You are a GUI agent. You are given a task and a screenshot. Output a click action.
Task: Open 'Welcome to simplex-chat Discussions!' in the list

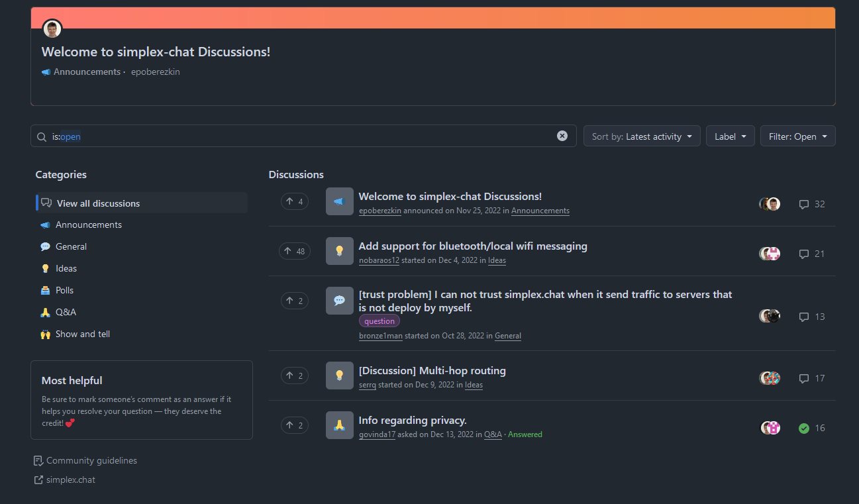pos(450,196)
